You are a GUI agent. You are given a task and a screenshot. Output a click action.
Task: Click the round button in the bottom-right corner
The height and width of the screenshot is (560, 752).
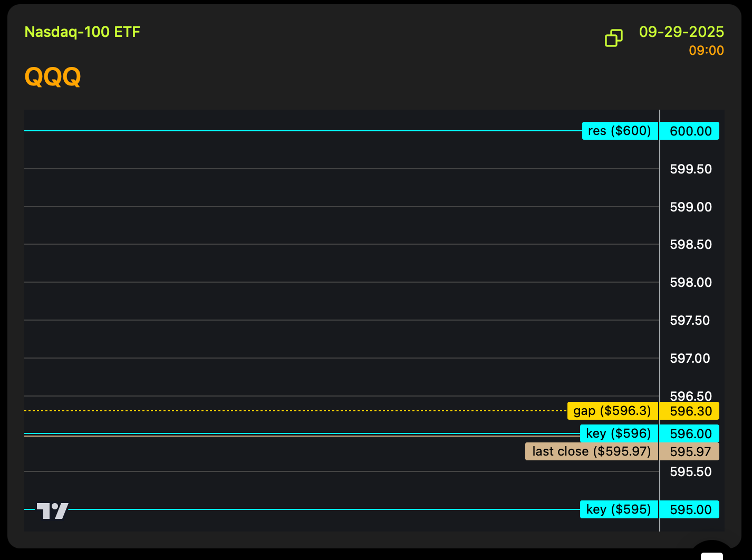712,552
